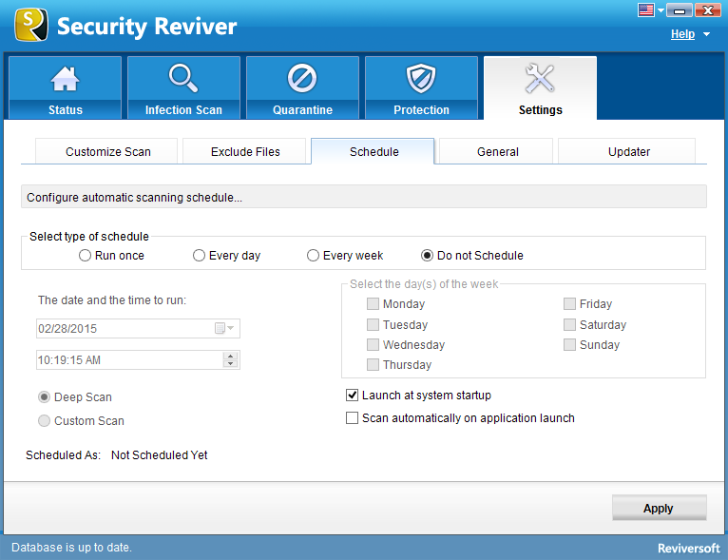The height and width of the screenshot is (560, 728).
Task: Select Run once schedule option
Action: (85, 256)
